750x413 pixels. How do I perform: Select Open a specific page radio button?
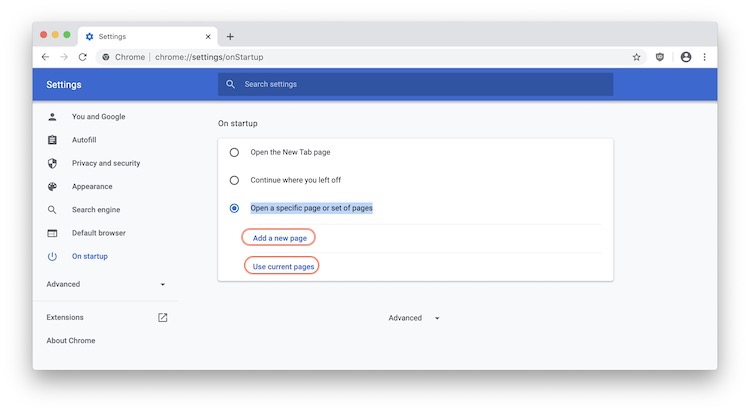(x=234, y=208)
